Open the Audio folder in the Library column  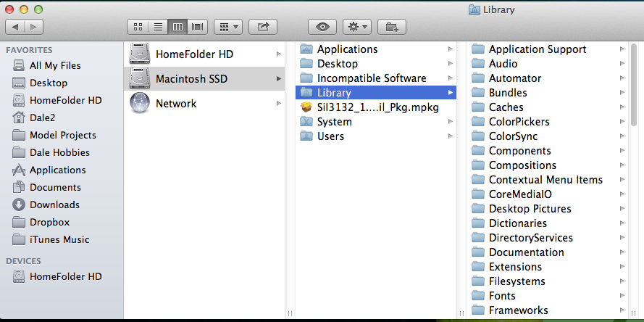[548, 64]
